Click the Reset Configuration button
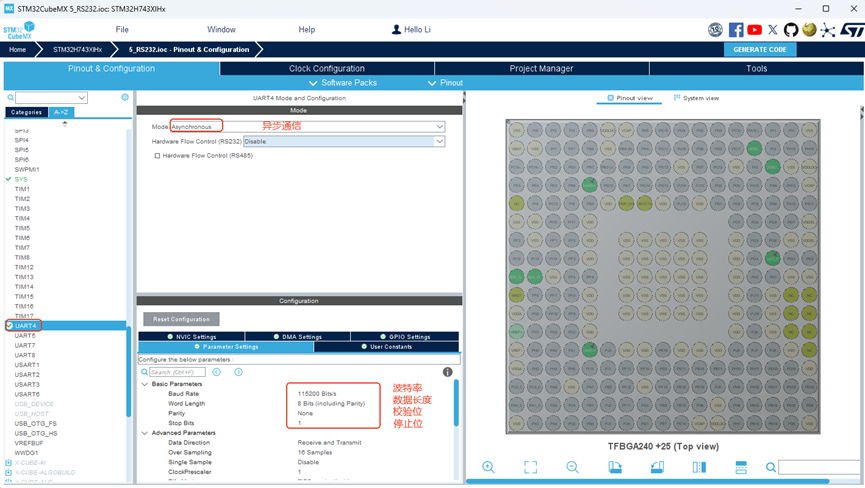This screenshot has width=865, height=488. [x=181, y=319]
